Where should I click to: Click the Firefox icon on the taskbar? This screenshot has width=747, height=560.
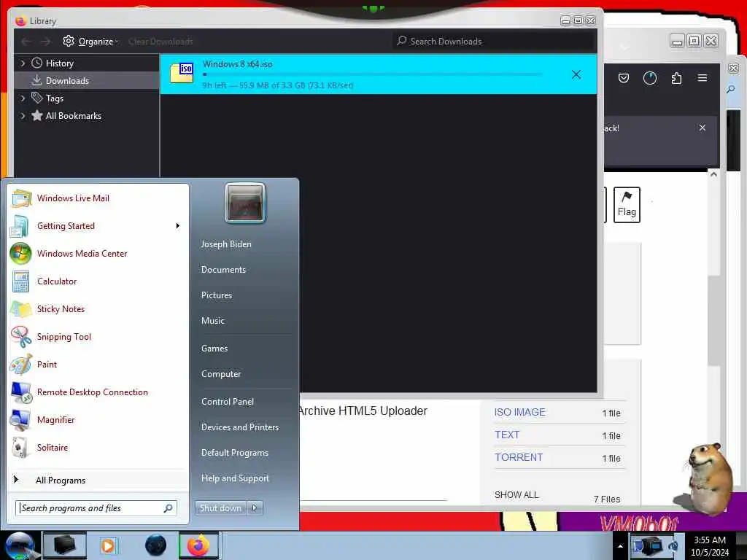[x=198, y=545]
